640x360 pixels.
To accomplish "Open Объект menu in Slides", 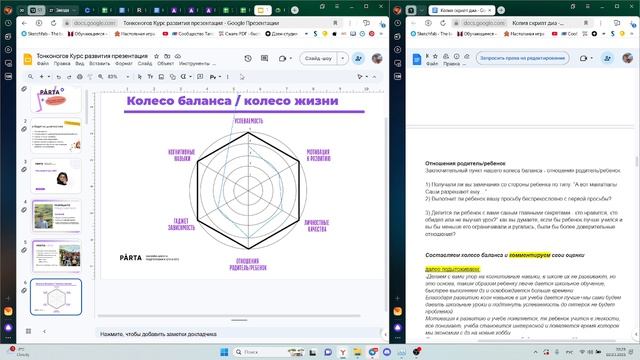I will [x=165, y=64].
